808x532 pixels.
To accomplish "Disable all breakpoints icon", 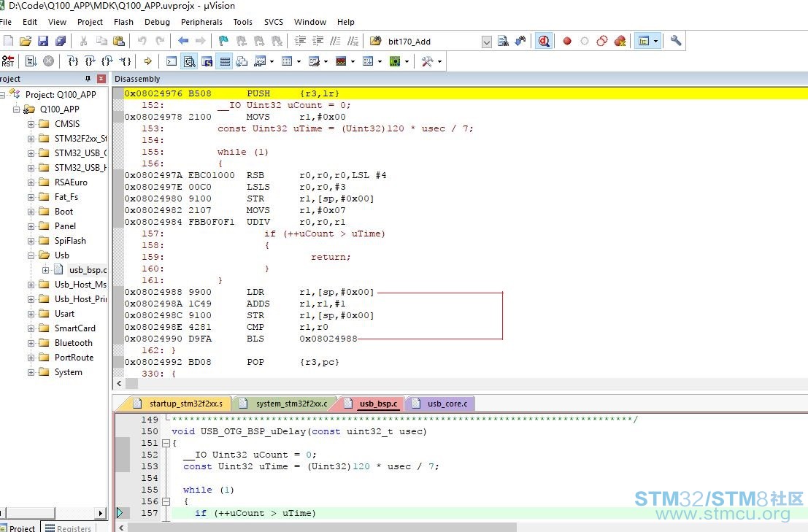I will tap(602, 41).
